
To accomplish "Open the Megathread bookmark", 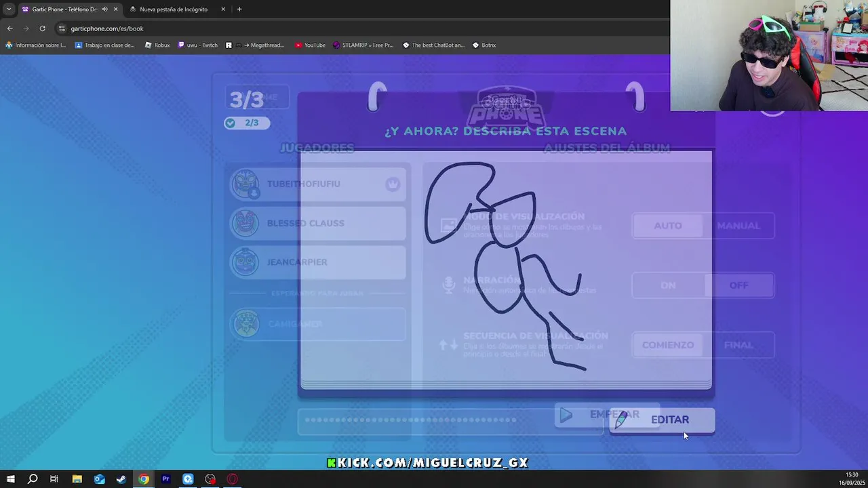I will coord(255,45).
